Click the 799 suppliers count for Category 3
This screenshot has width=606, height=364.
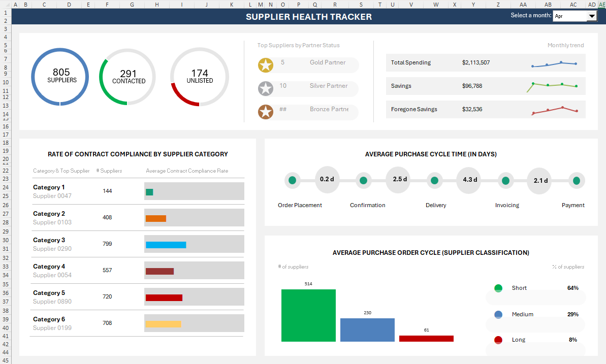(x=107, y=244)
